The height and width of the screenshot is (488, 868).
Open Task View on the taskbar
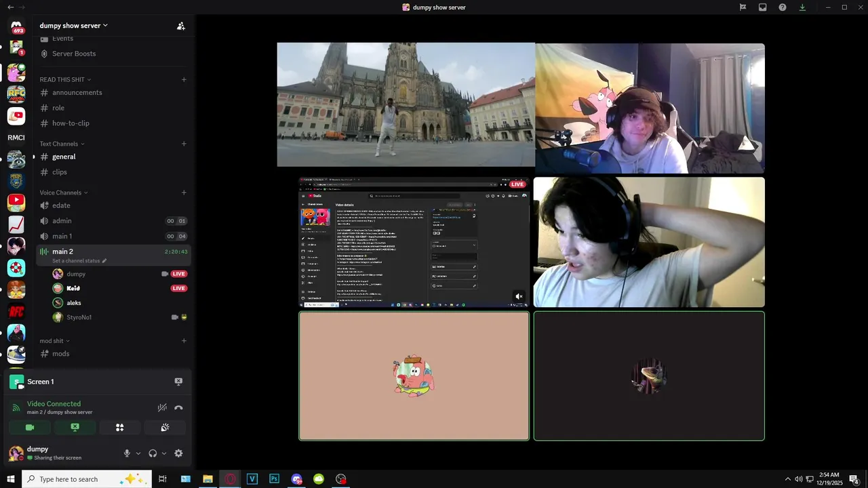(163, 479)
